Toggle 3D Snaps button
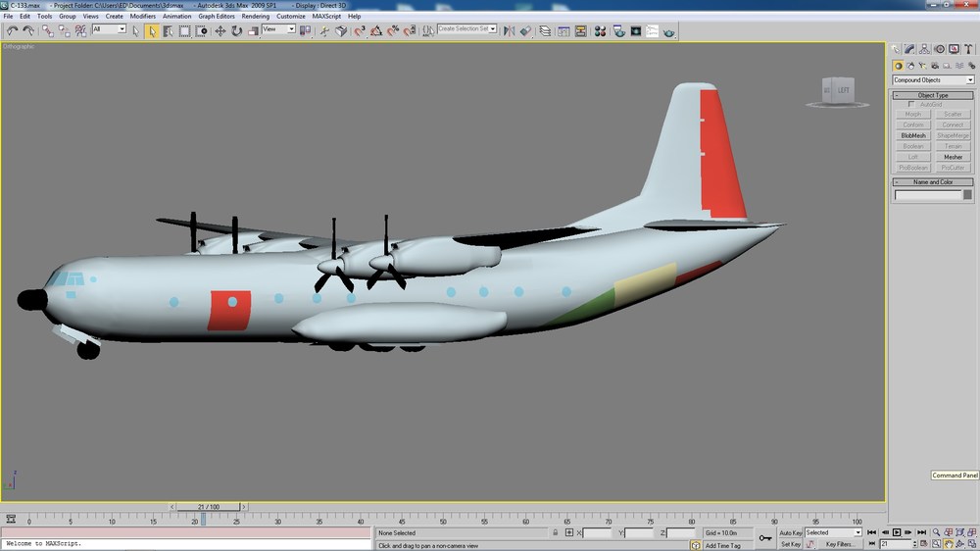The width and height of the screenshot is (980, 551). point(360,30)
